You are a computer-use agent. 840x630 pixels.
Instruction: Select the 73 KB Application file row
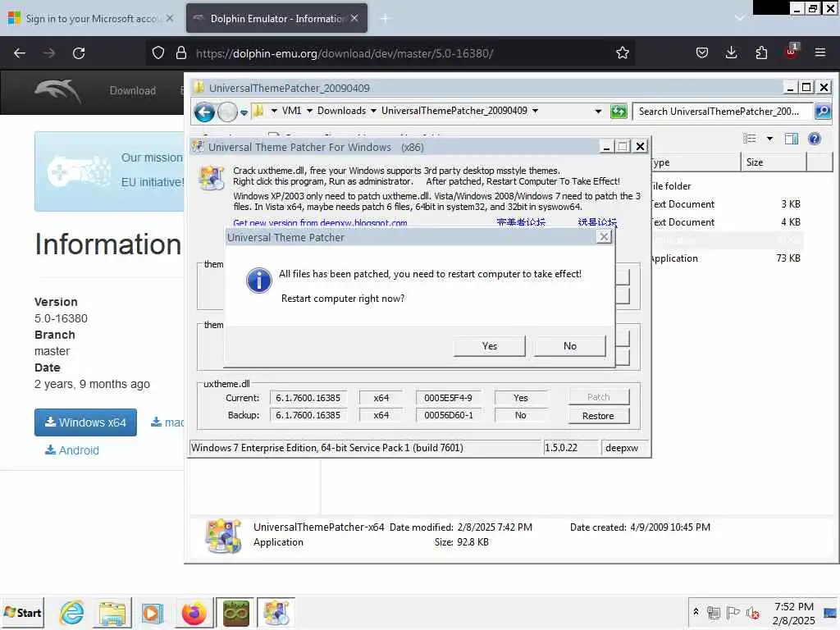pyautogui.click(x=727, y=258)
